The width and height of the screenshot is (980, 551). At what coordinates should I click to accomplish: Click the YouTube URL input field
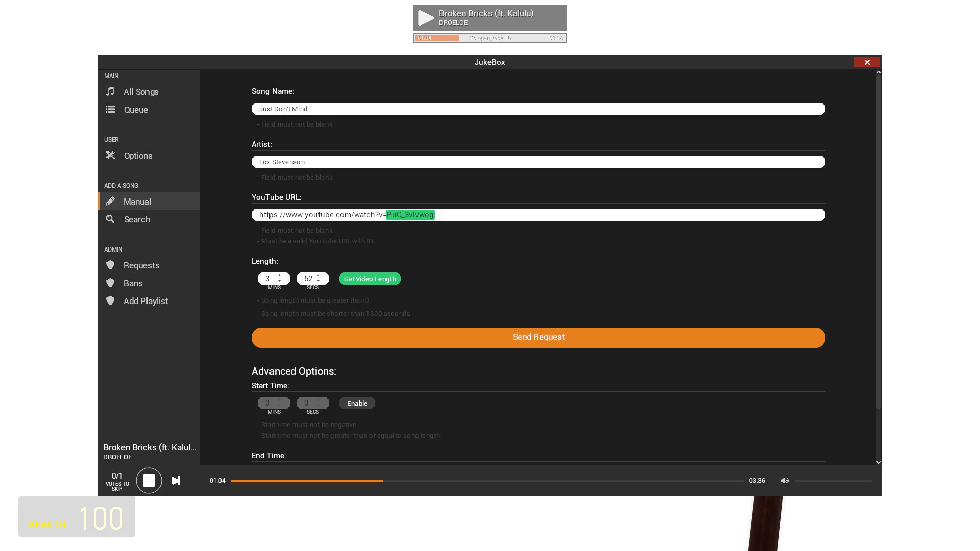click(538, 215)
